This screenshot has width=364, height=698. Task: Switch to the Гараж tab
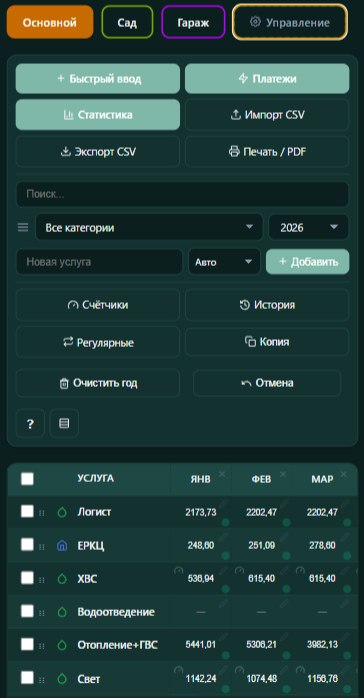(x=193, y=22)
